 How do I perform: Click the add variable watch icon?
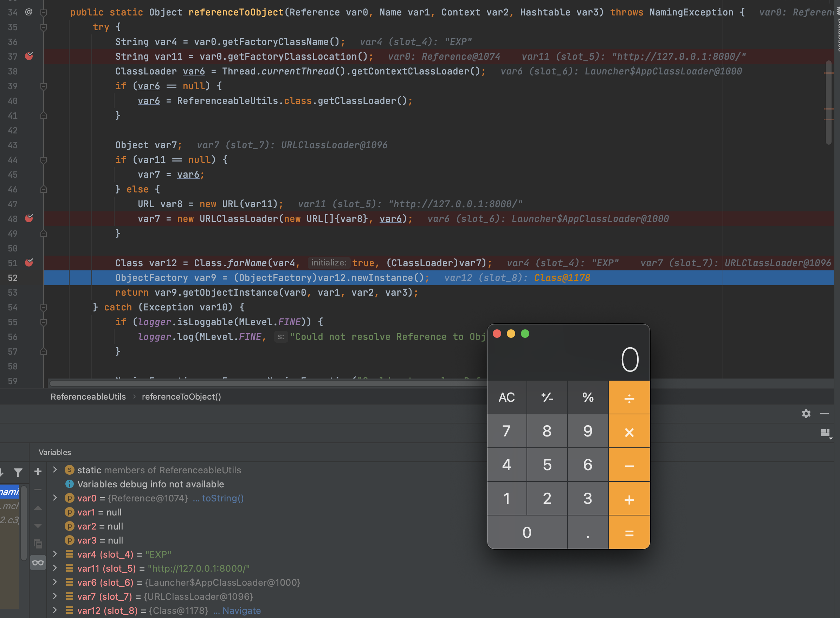point(37,469)
